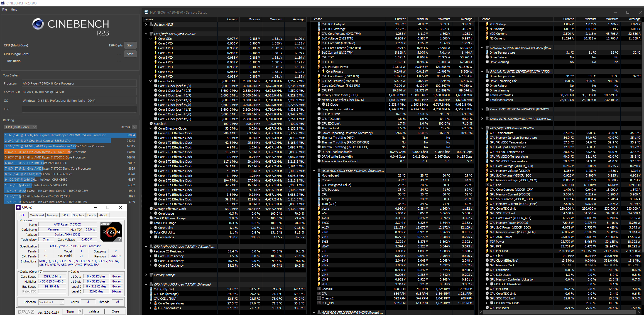Switch to the About tab in CPU-Z

103,215
